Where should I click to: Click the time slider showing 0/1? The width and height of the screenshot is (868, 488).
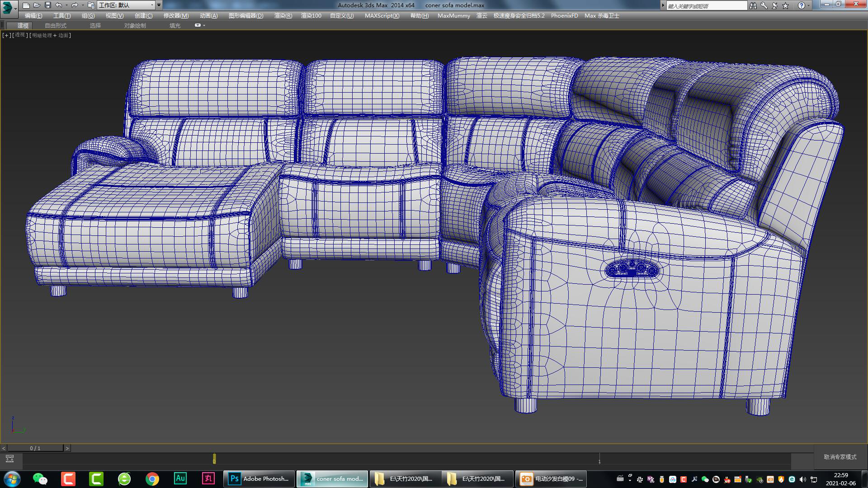[x=34, y=448]
